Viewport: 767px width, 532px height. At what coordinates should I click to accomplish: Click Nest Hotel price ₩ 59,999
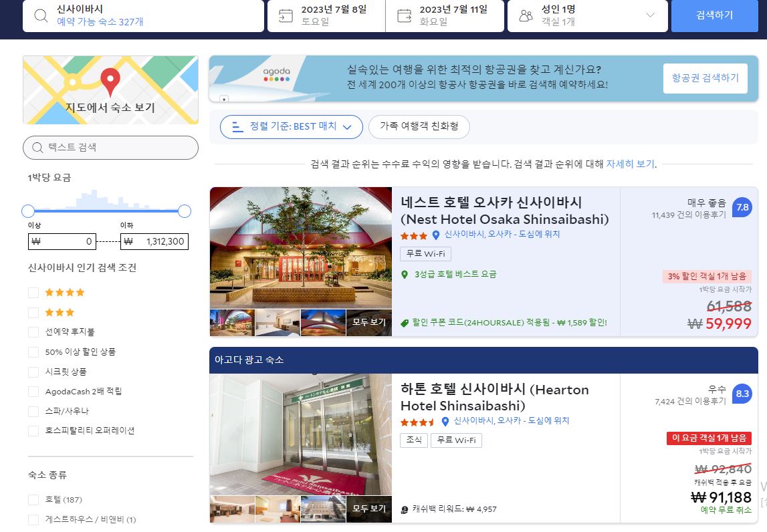tap(719, 323)
